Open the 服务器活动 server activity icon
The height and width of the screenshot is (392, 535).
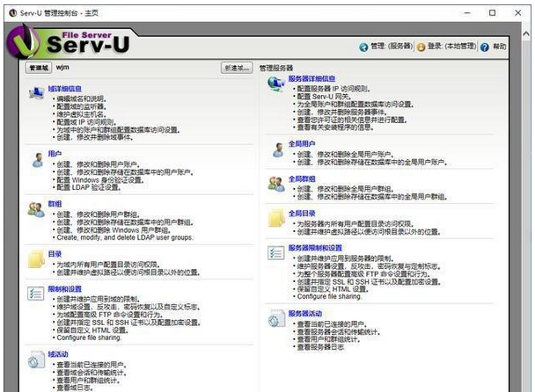tap(275, 317)
